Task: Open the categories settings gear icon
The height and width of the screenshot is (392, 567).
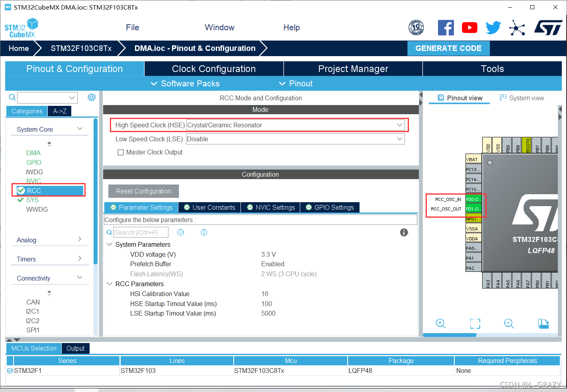Action: [x=92, y=97]
